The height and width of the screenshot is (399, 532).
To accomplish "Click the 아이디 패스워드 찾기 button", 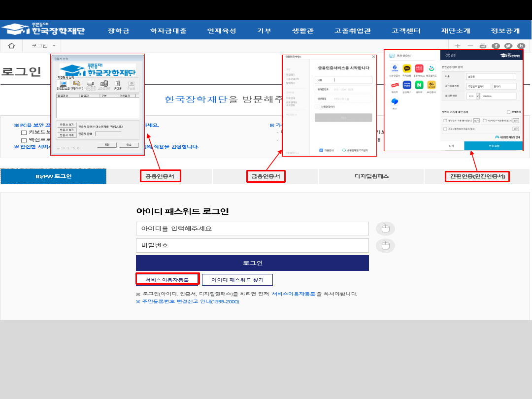I will coord(237,280).
